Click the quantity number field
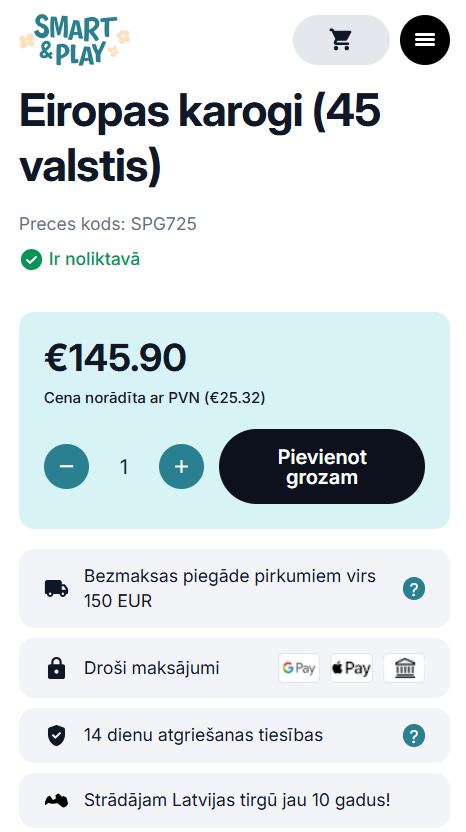This screenshot has width=466, height=832. (124, 466)
